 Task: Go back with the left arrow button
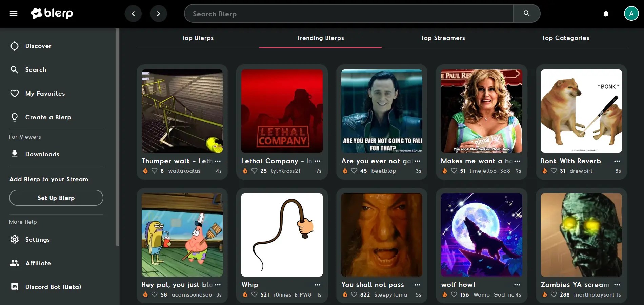[133, 14]
